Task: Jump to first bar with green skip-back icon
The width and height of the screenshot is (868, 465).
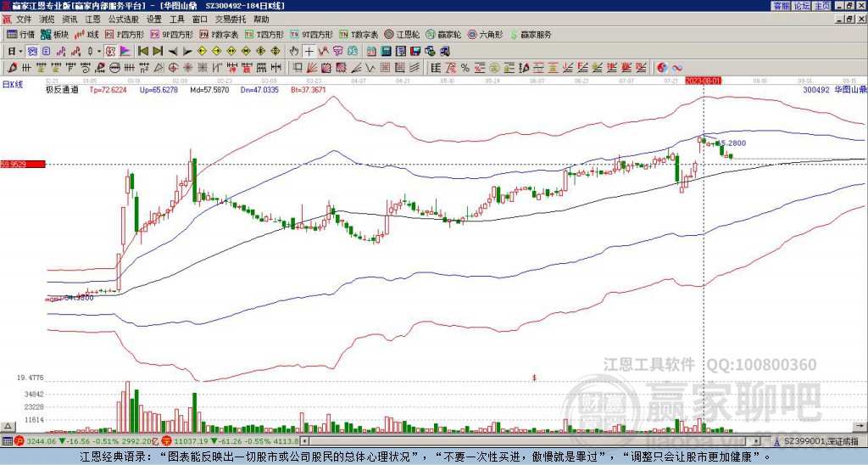Action: coord(142,51)
